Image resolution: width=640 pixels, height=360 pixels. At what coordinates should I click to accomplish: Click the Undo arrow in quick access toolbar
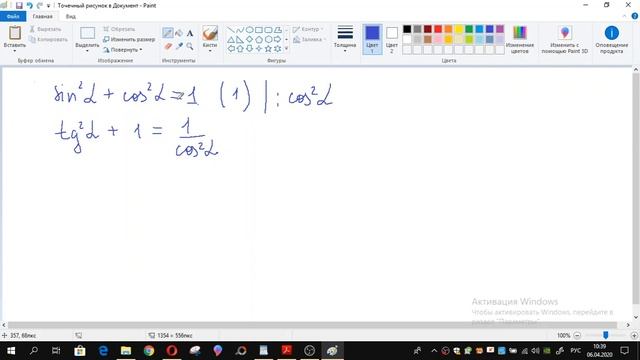point(29,5)
